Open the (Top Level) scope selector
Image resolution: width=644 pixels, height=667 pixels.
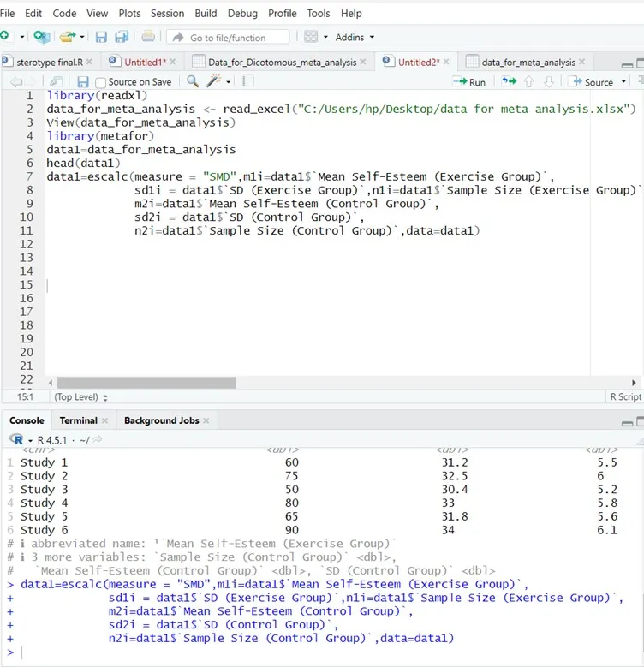80,397
